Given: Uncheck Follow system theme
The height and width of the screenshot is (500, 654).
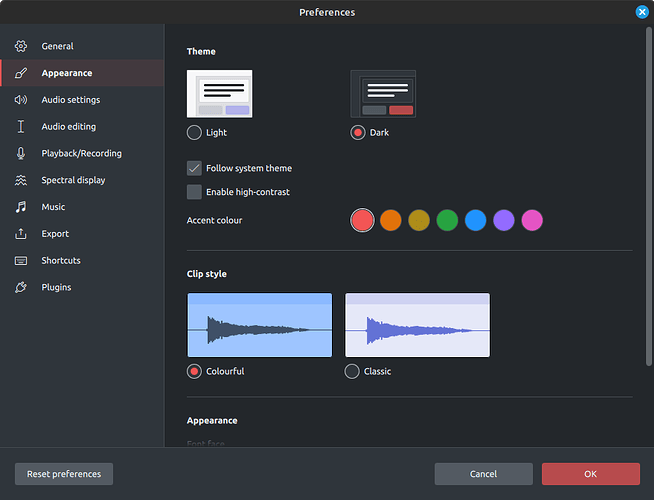Looking at the screenshot, I should 194,168.
